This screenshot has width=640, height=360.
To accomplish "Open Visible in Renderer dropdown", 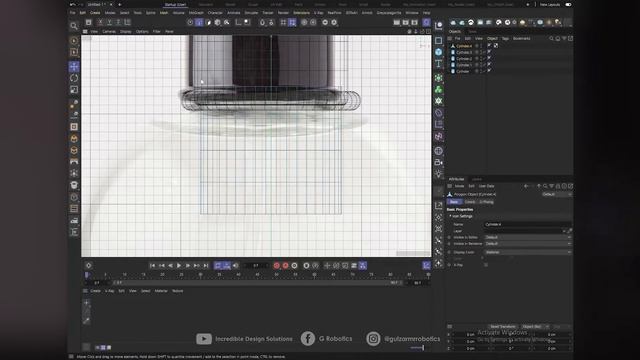I will [527, 244].
